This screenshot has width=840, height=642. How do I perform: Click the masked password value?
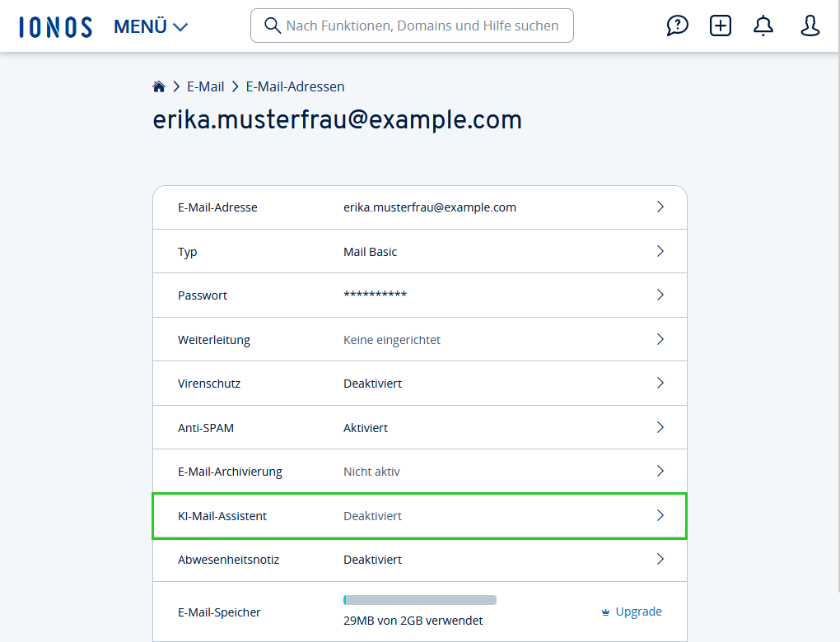click(x=375, y=295)
